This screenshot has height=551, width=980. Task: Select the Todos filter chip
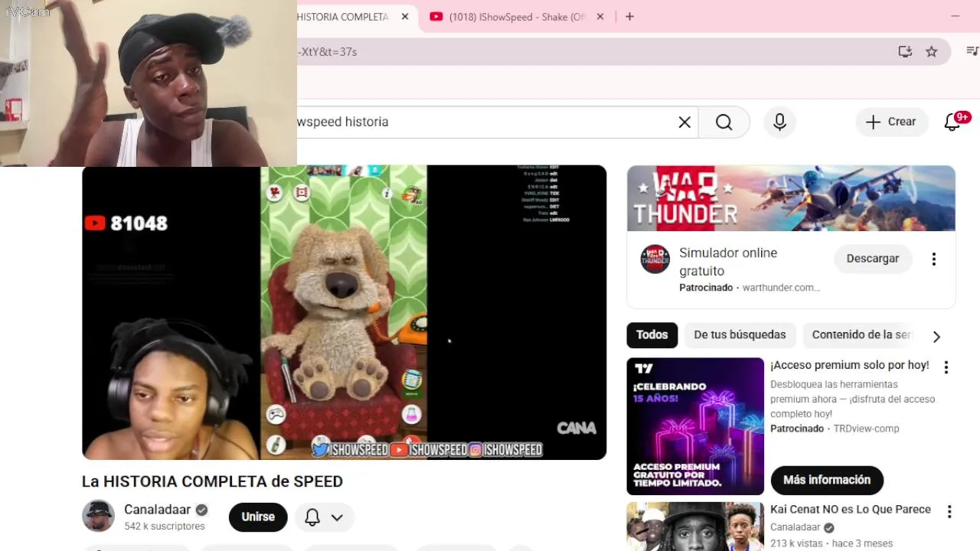[652, 335]
